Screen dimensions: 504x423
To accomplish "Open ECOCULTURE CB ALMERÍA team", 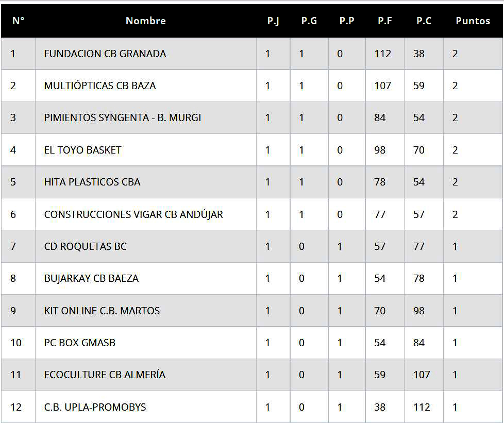I will (x=105, y=375).
